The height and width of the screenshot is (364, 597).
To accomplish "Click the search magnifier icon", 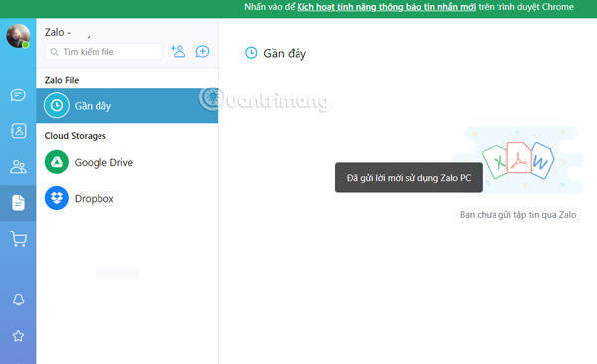I will click(54, 52).
